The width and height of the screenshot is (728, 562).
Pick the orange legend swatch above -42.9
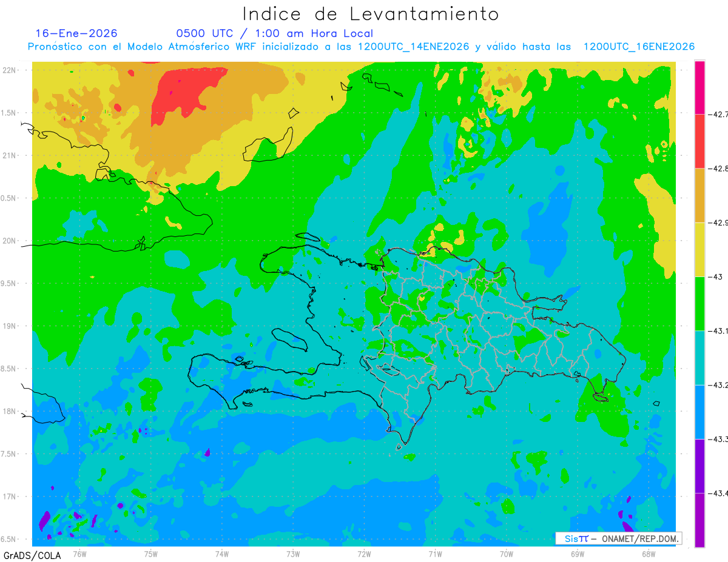699,195
